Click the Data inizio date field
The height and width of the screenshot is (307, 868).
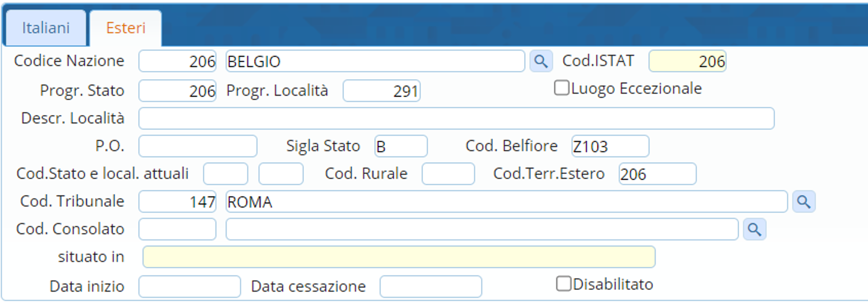coord(189,286)
